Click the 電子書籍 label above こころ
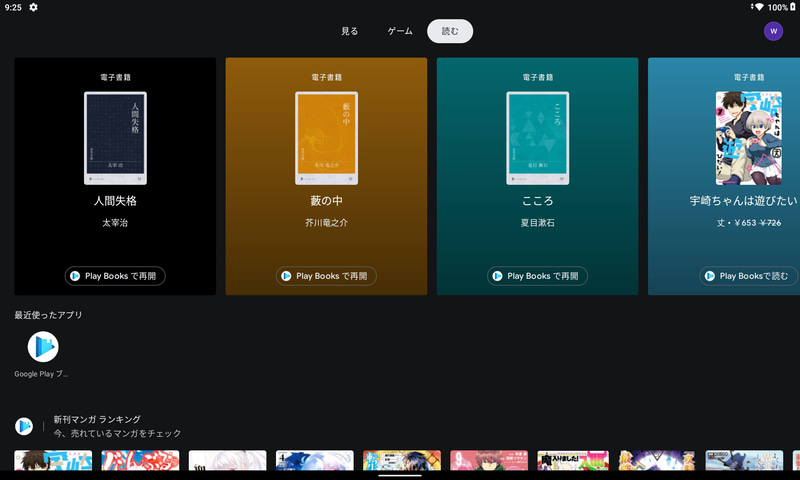The height and width of the screenshot is (480, 800). pyautogui.click(x=538, y=77)
